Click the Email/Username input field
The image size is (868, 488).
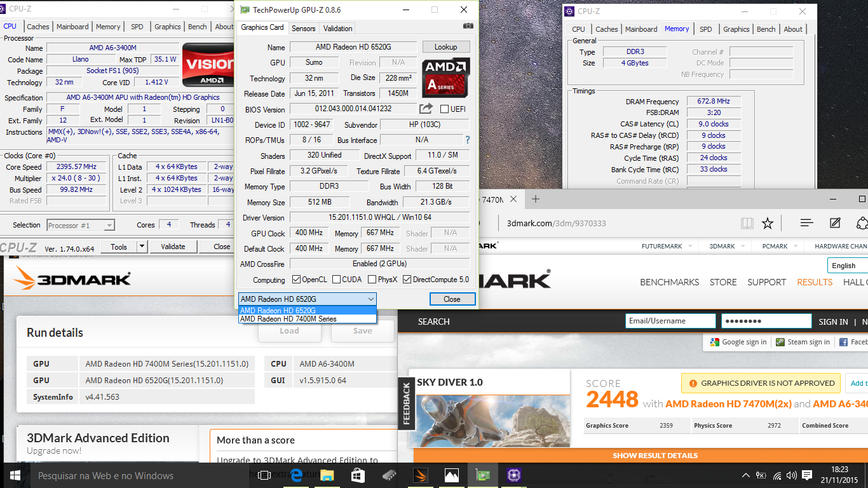click(670, 321)
